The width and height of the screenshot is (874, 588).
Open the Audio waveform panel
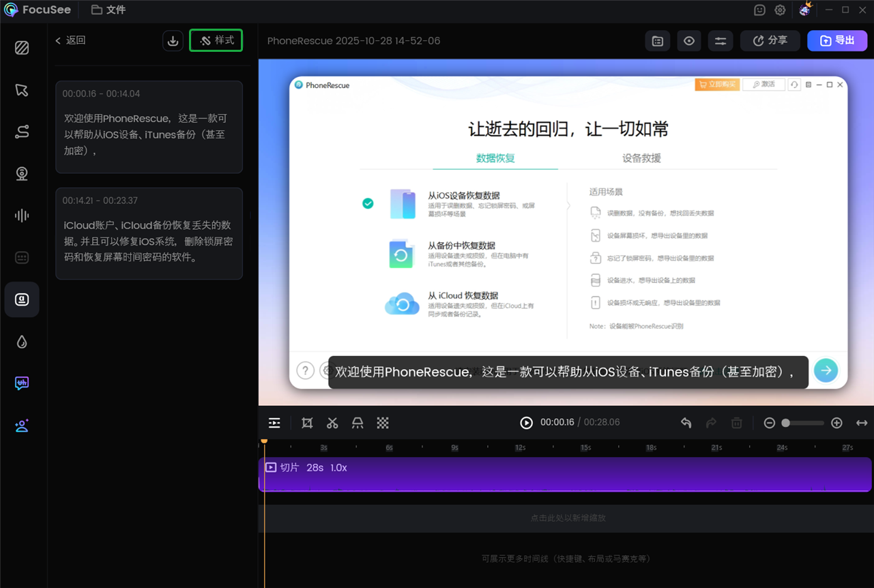pos(22,216)
